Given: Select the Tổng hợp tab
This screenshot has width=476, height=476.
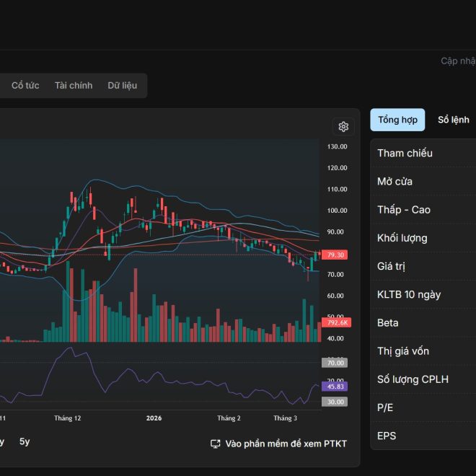Looking at the screenshot, I should (x=397, y=120).
